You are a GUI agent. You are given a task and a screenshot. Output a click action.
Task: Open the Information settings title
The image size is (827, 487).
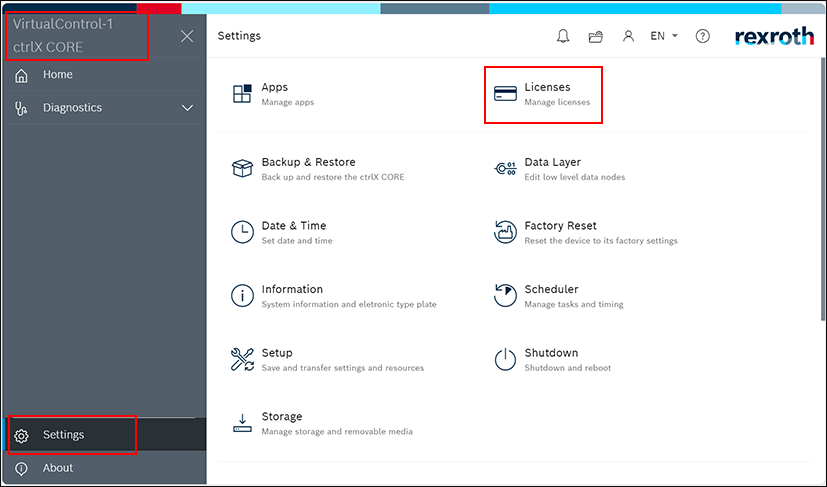[x=292, y=289]
